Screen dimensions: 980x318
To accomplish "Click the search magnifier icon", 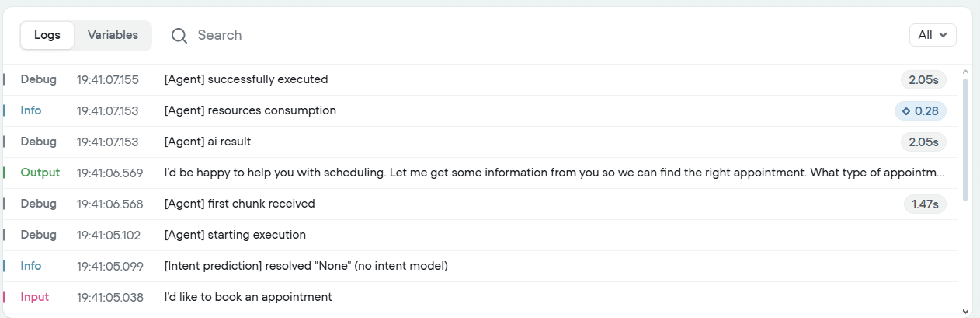I will point(179,36).
